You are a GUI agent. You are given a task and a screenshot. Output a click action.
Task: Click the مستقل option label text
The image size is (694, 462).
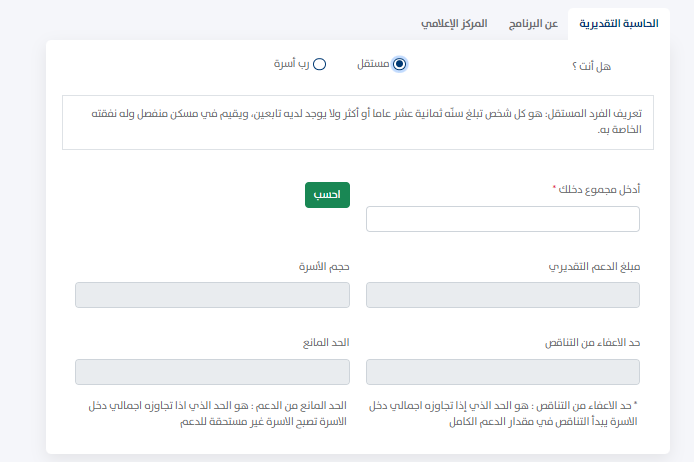click(x=373, y=64)
